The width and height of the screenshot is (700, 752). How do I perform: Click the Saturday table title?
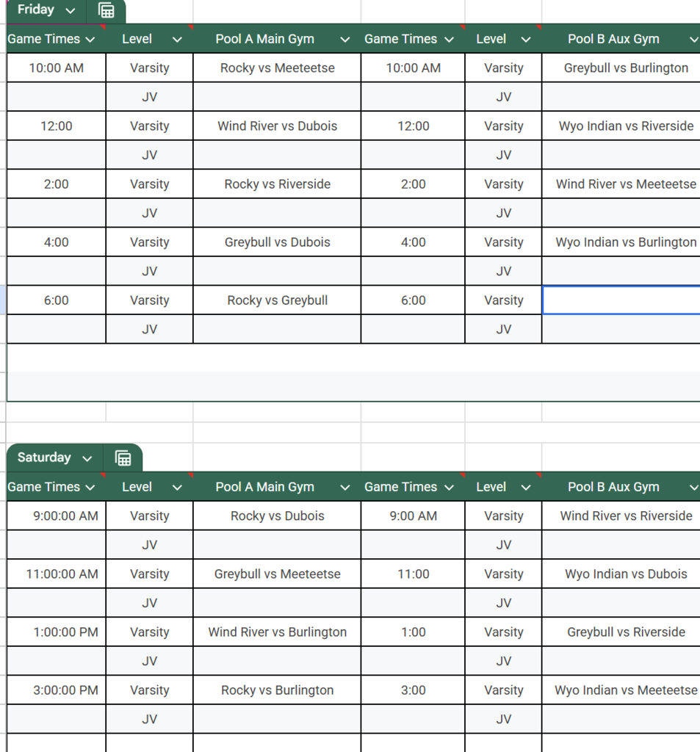pos(44,457)
